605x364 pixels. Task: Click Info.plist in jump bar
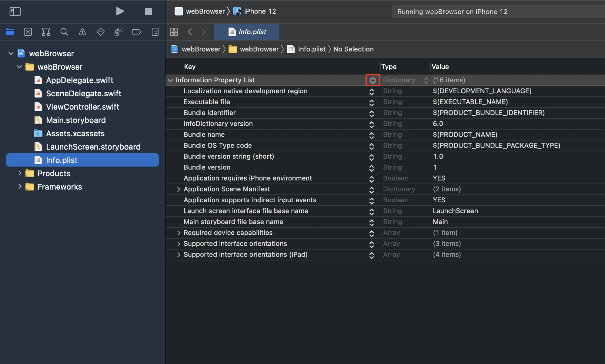pyautogui.click(x=306, y=49)
